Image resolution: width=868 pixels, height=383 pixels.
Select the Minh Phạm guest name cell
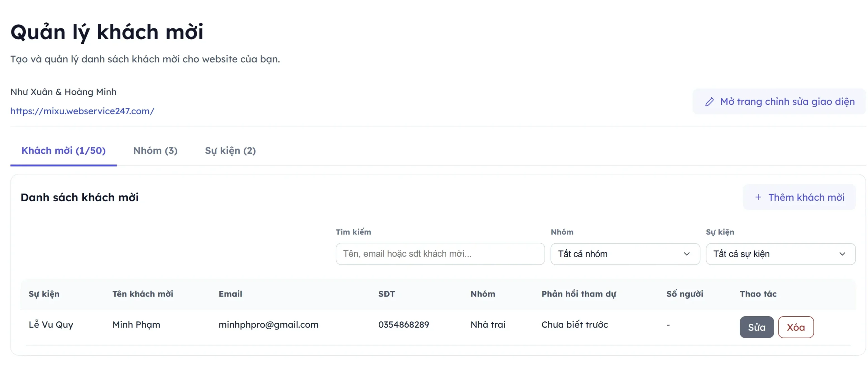[136, 325]
